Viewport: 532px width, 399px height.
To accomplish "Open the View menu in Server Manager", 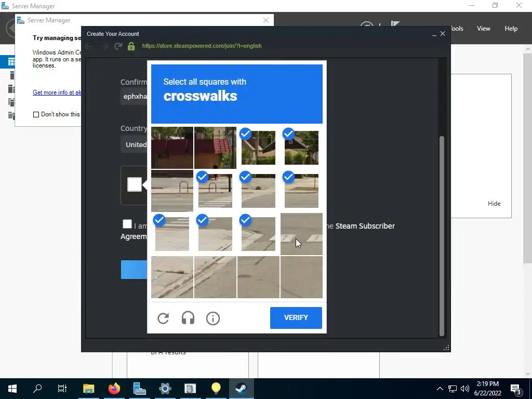I will point(484,29).
